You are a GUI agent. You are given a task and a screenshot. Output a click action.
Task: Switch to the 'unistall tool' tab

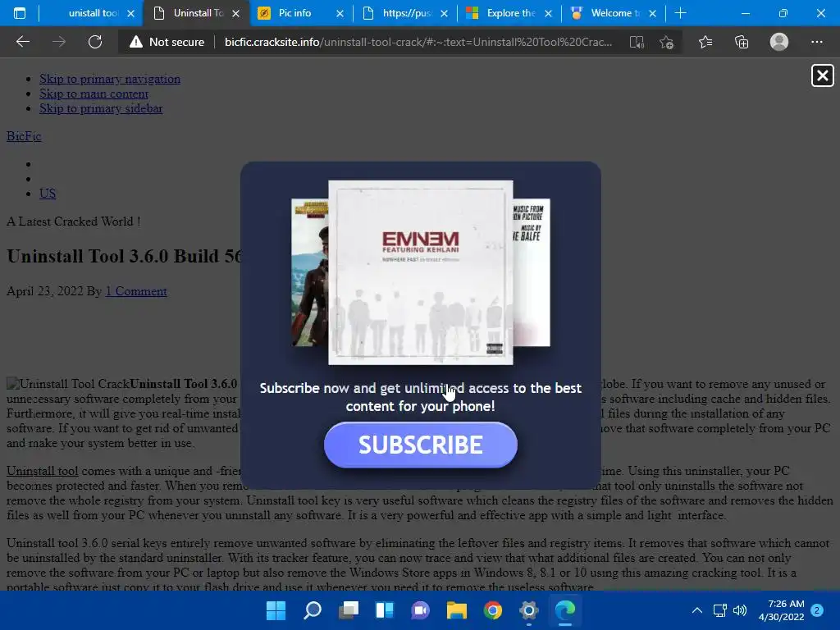91,13
